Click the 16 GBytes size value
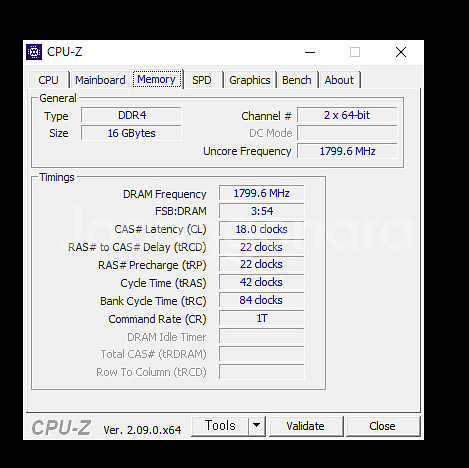469x468 pixels. [x=132, y=133]
